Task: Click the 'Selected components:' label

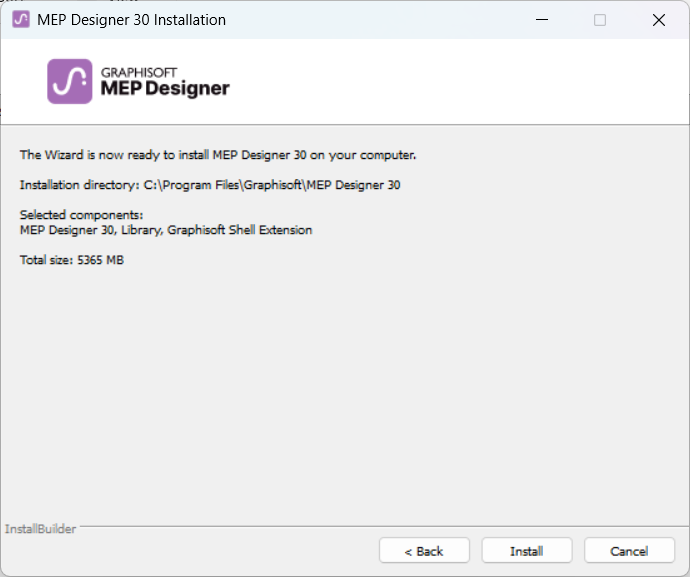Action: 81,215
